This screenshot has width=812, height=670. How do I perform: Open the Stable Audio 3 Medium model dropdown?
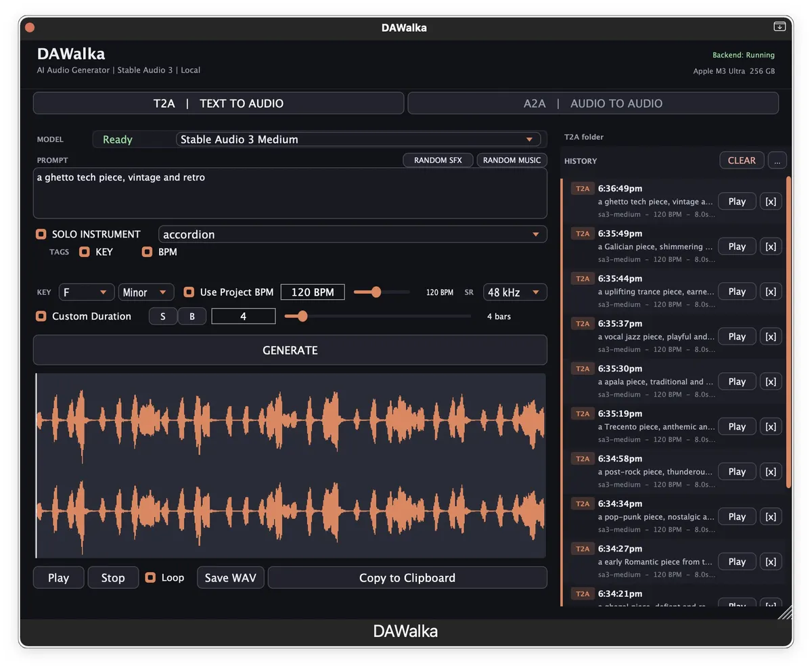pyautogui.click(x=358, y=139)
